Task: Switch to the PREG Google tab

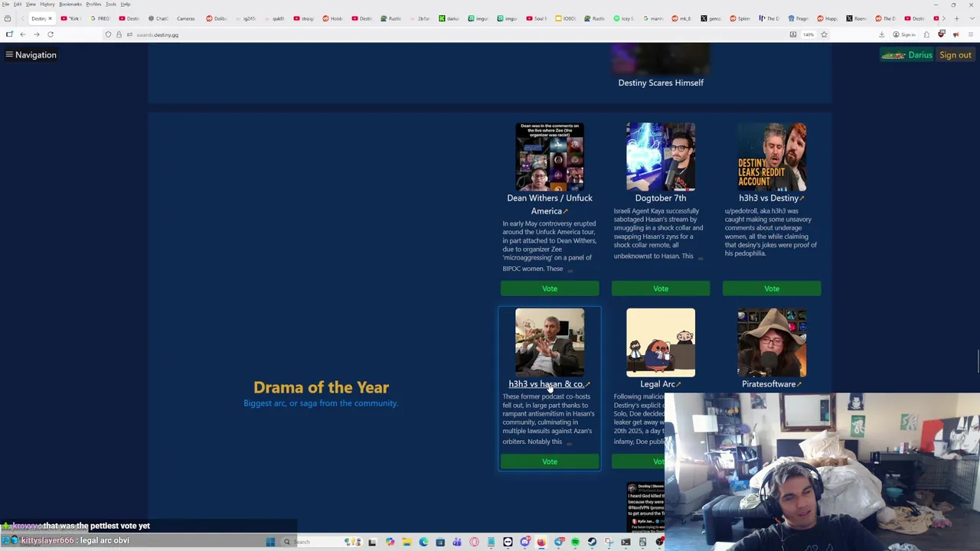Action: pos(100,18)
